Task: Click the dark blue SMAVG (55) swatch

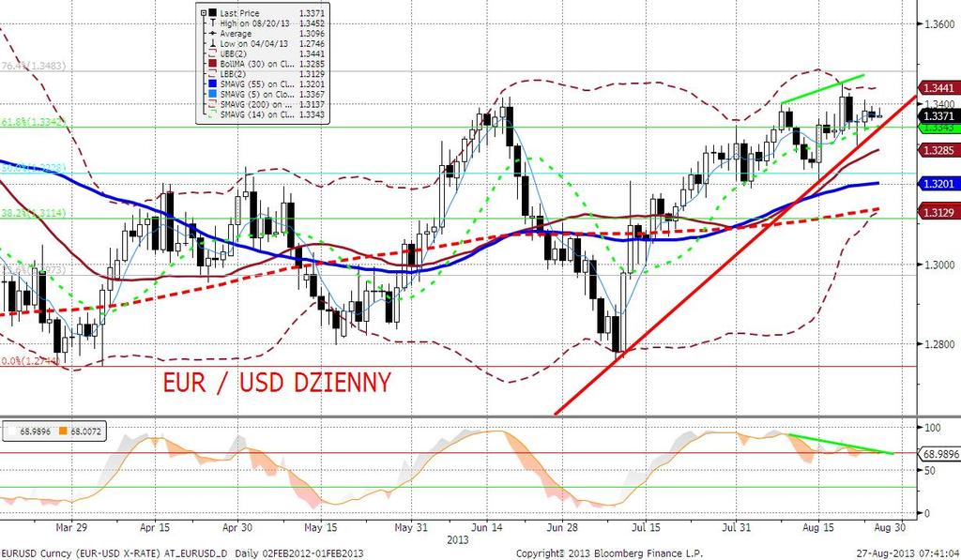Action: 213,83
